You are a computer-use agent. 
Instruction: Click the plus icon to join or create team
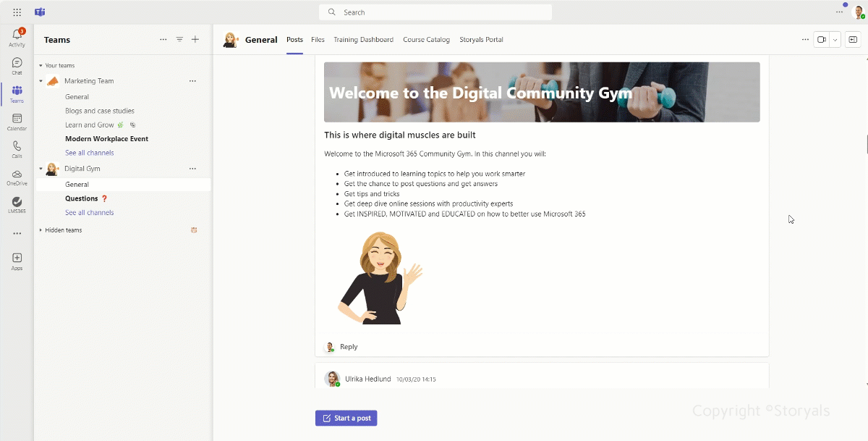tap(195, 40)
